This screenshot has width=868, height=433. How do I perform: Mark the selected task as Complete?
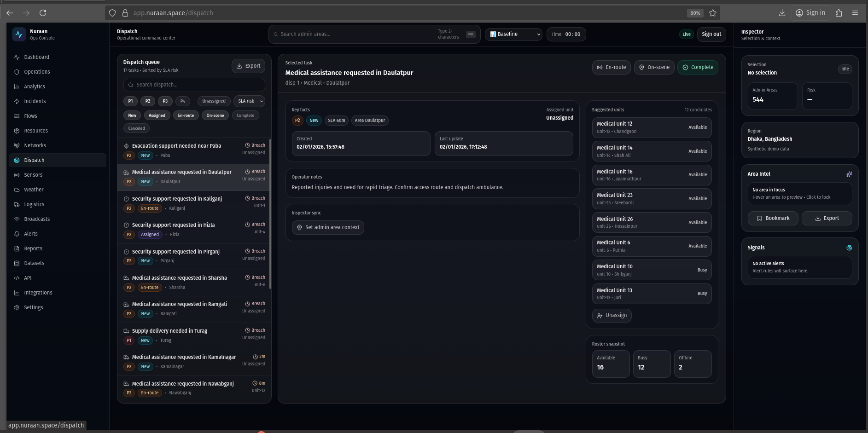tap(698, 67)
